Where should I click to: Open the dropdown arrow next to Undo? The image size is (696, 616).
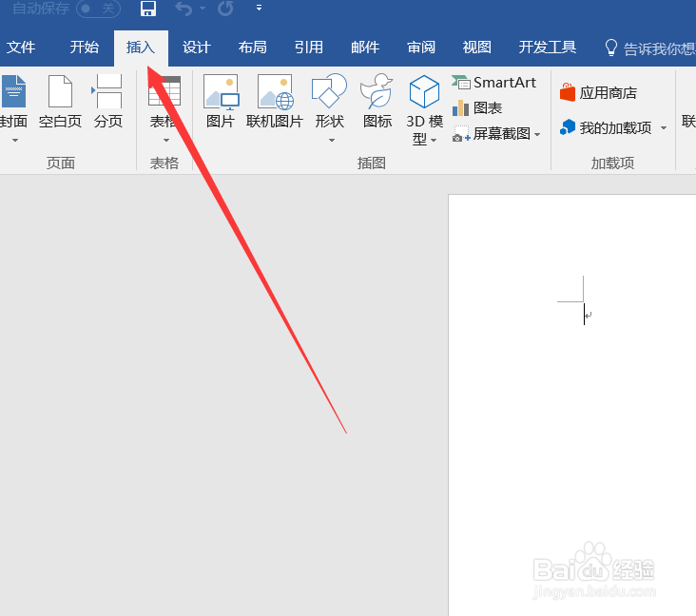pyautogui.click(x=202, y=8)
